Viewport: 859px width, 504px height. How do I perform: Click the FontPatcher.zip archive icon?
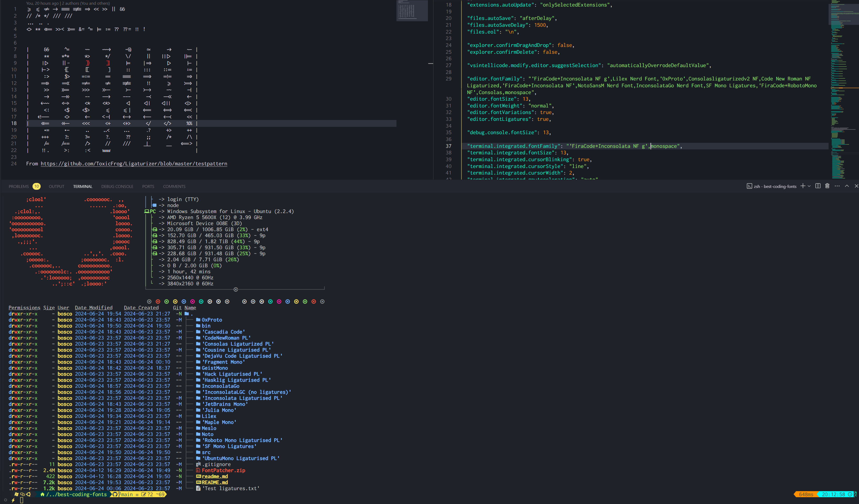point(198,470)
